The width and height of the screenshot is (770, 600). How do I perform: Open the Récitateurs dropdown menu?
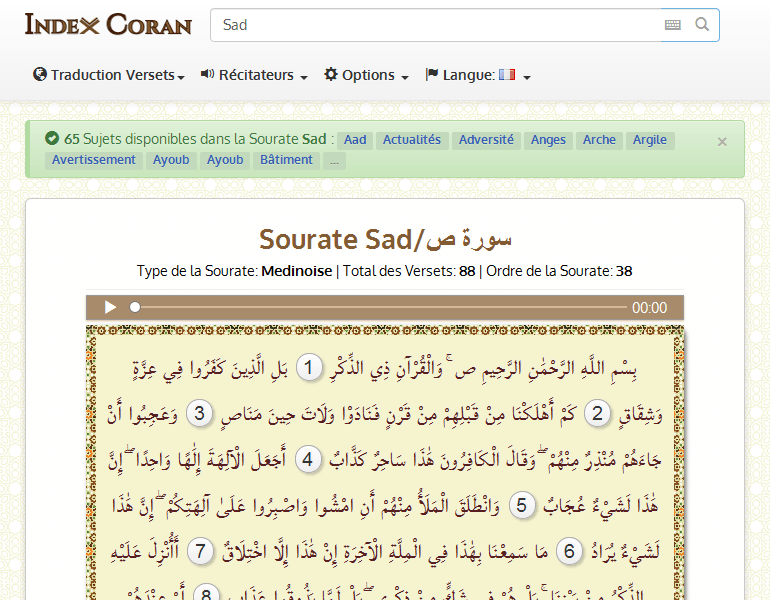(254, 75)
